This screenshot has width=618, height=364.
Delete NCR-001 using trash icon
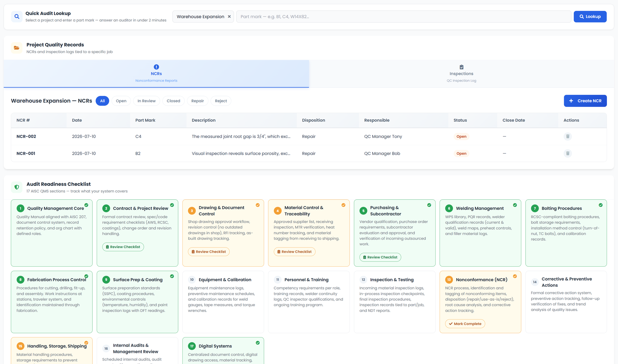pos(568,153)
